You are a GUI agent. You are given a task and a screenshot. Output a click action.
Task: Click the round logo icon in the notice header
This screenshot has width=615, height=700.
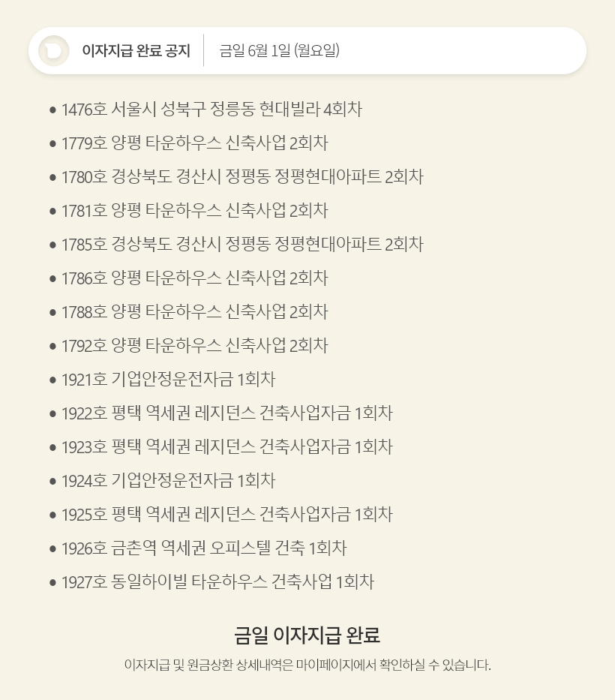coord(54,51)
